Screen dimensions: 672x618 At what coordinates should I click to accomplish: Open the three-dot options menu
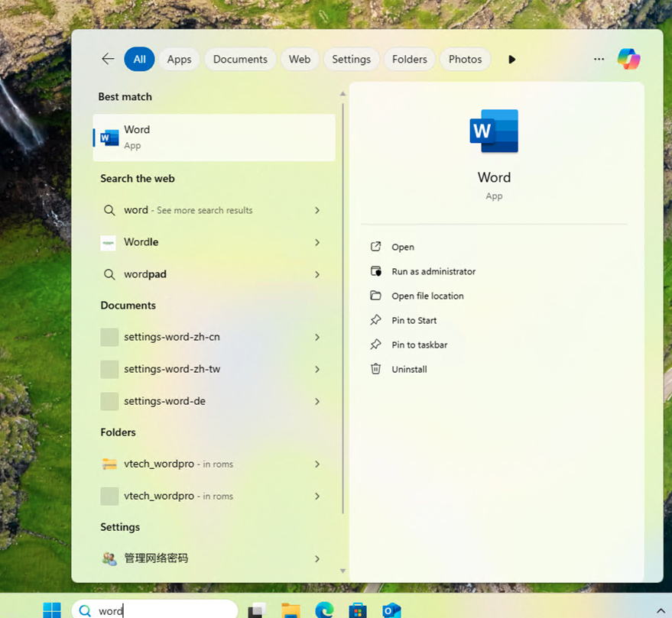tap(598, 59)
